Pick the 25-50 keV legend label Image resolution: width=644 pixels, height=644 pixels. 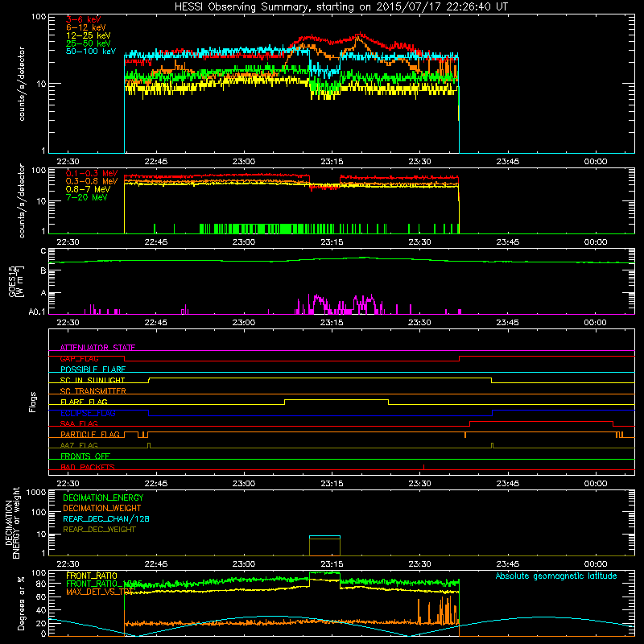pos(89,43)
